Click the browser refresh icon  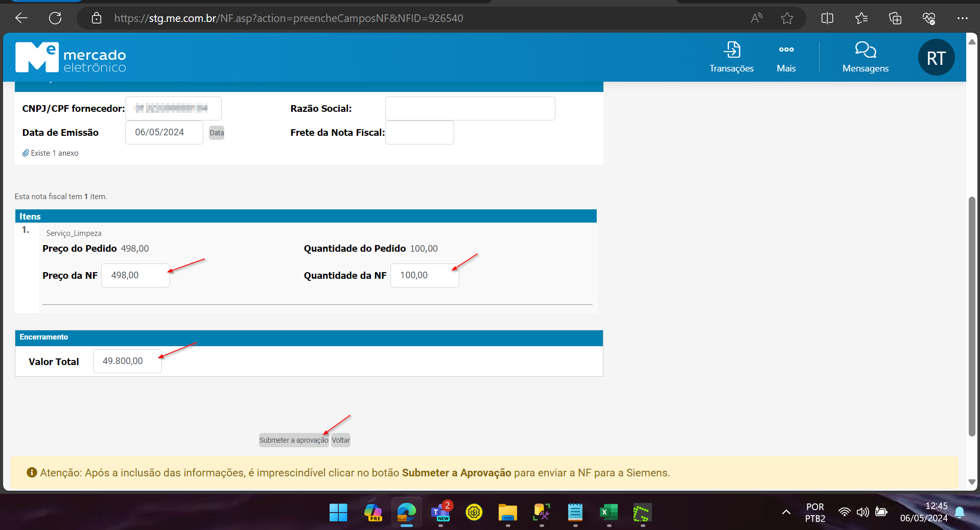click(x=55, y=18)
